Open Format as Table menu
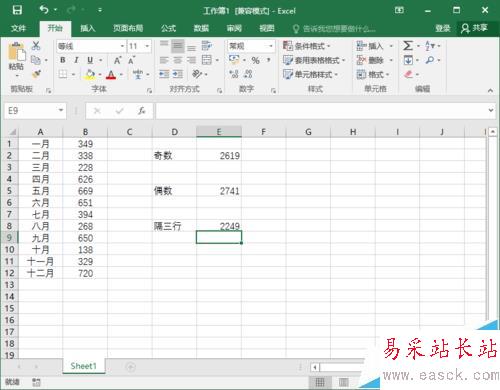This screenshot has width=500, height=390. coord(314,60)
